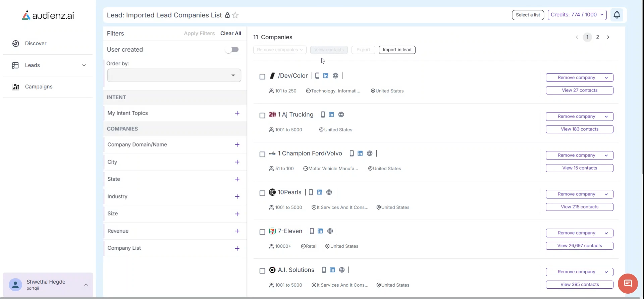Toggle the User created switch
Screen dimensions: 644x299
point(232,50)
